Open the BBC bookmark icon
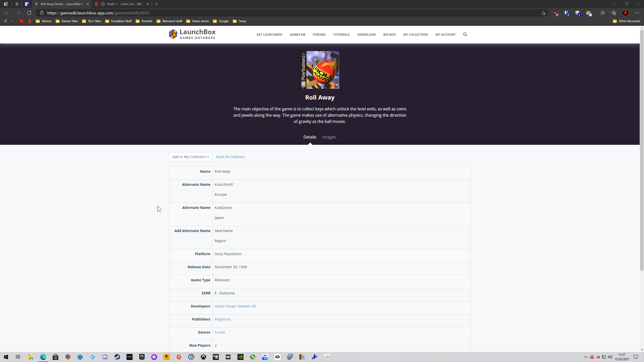 click(x=14, y=21)
